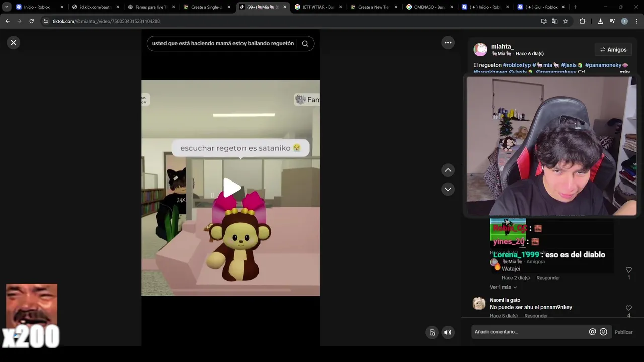Viewport: 644px width, 362px height.
Task: Switch to the id.kick.com tab
Action: [x=95, y=7]
